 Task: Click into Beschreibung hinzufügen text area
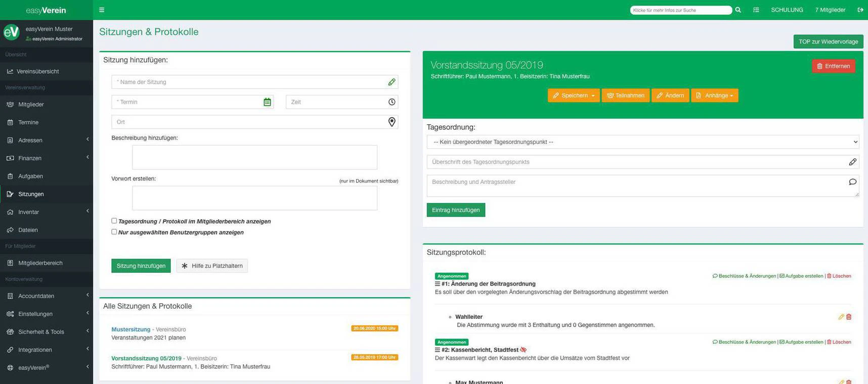pos(254,157)
